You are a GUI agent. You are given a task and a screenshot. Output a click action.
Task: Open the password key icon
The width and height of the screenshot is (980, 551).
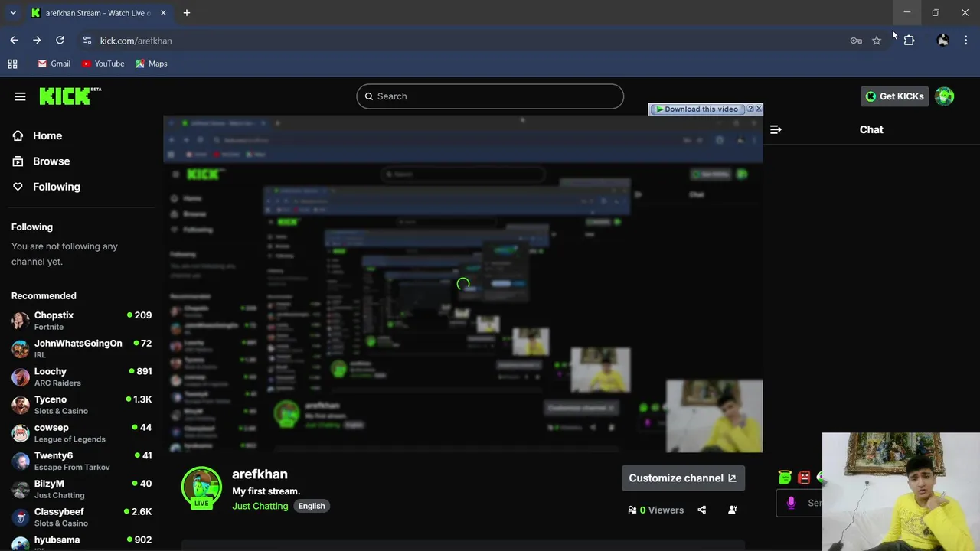pos(856,41)
